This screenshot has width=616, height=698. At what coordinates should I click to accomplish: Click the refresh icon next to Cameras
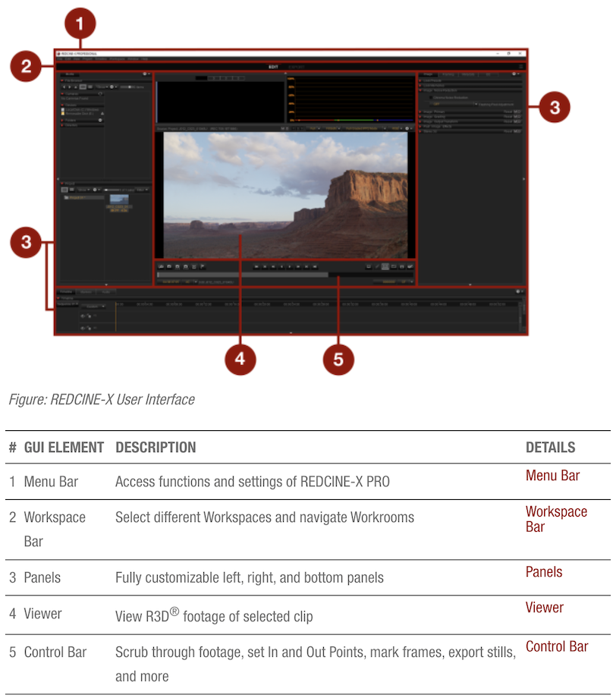coord(101,94)
